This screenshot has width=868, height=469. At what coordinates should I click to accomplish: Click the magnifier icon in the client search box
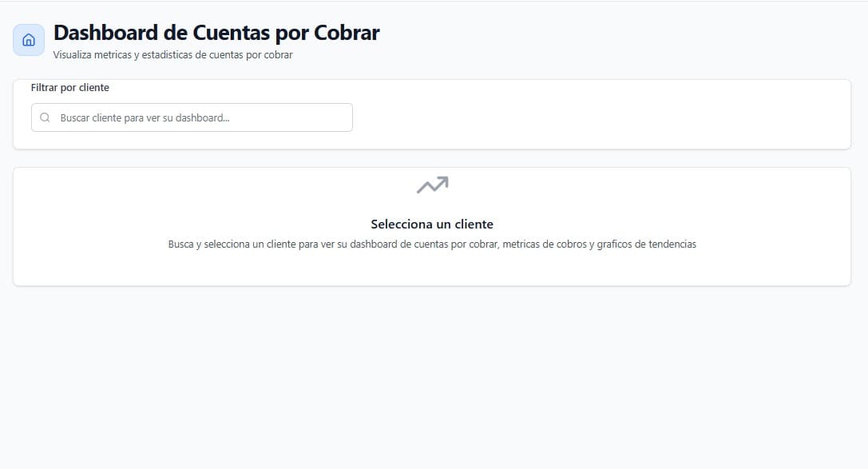click(45, 117)
